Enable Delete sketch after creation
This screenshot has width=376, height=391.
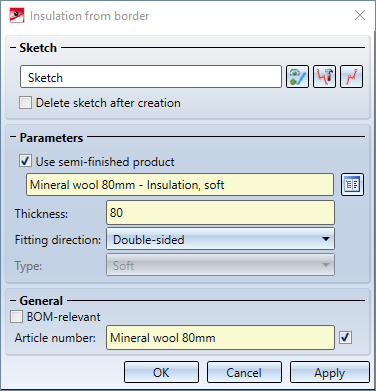[26, 103]
